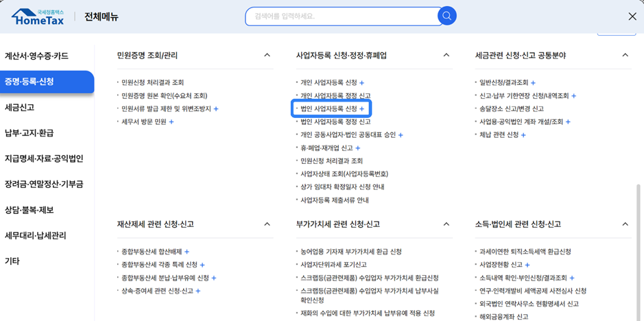The image size is (644, 321).
Task: Close the full menu with X
Action: point(632,16)
